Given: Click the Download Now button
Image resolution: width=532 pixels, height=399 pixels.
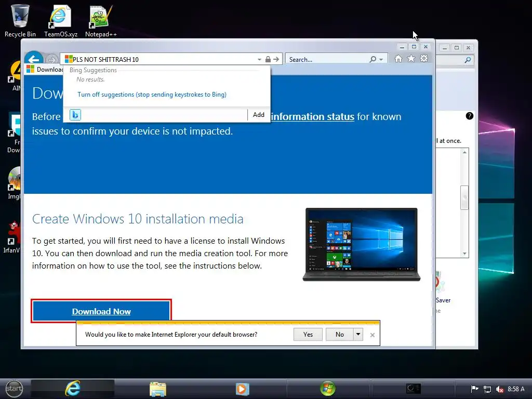Looking at the screenshot, I should click(101, 311).
